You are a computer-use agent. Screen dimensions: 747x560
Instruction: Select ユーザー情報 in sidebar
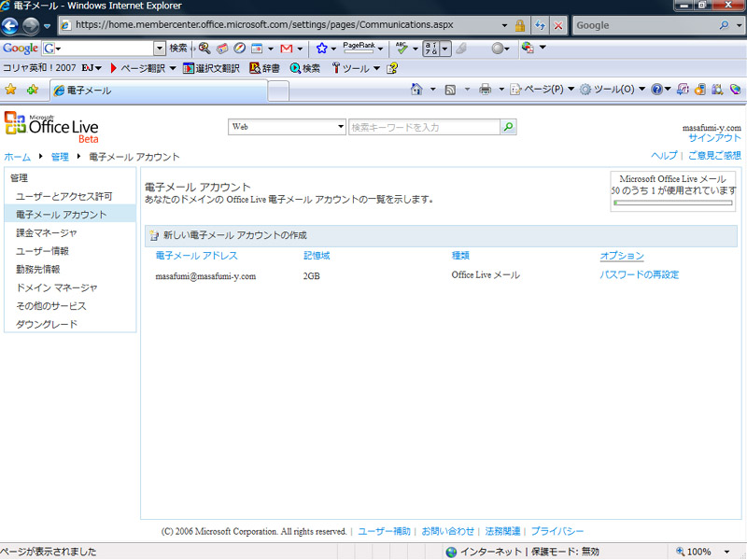(42, 251)
